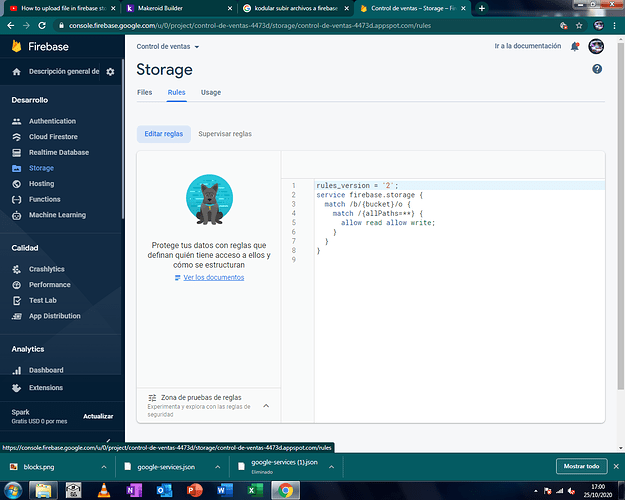
Task: Open options arrow for blocks.png download
Action: coord(102,466)
